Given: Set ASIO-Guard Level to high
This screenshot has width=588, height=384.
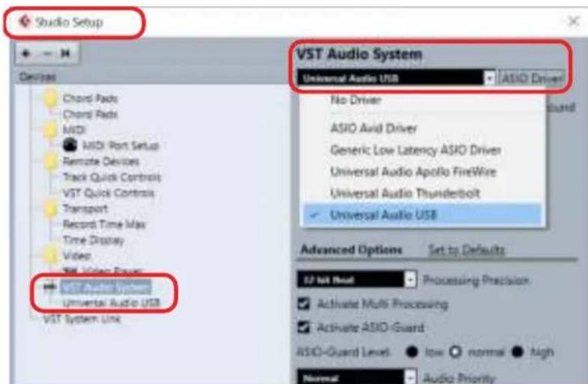Looking at the screenshot, I should coord(517,352).
